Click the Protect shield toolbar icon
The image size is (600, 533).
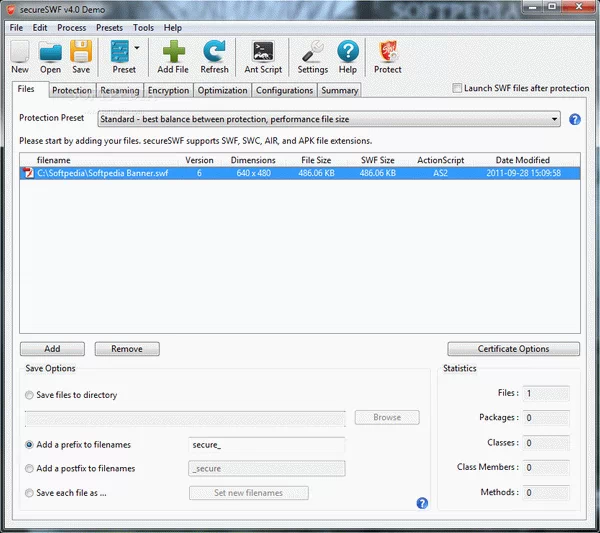click(x=388, y=52)
